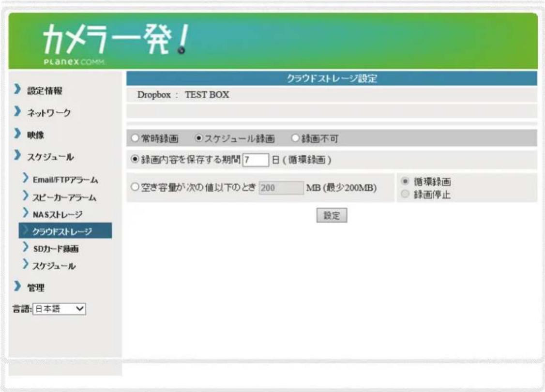
Task: Select the クラウドストレージ menu item
Action: [65, 231]
